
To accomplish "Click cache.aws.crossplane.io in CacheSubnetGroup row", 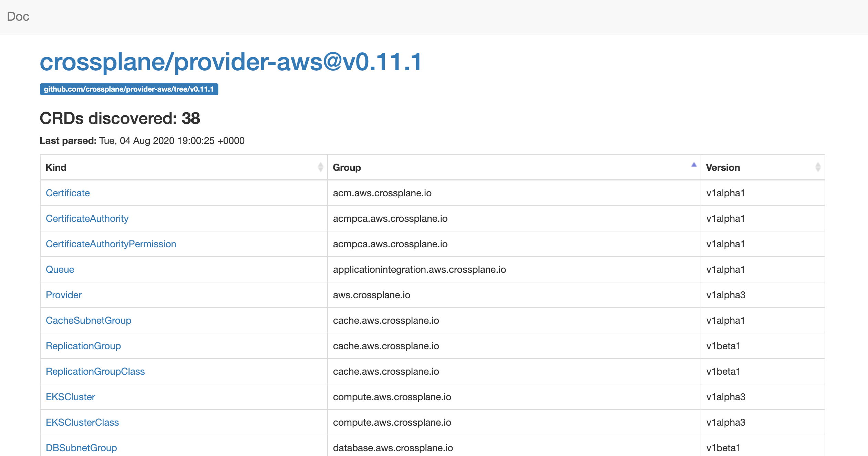I will tap(386, 320).
